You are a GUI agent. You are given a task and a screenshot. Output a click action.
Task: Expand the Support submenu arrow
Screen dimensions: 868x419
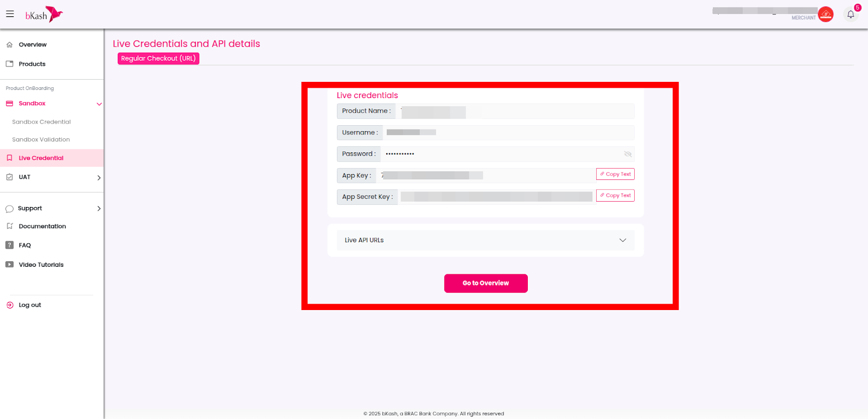pos(99,209)
